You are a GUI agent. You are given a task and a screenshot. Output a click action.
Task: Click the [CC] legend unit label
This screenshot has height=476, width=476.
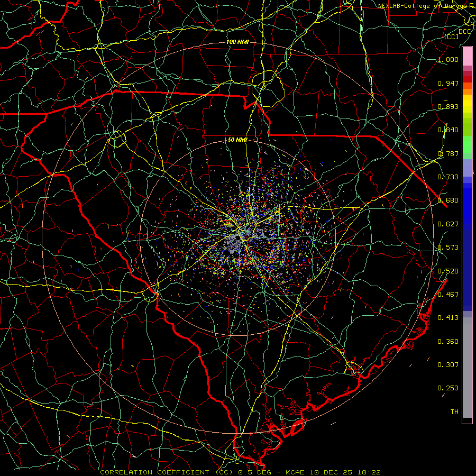452,36
